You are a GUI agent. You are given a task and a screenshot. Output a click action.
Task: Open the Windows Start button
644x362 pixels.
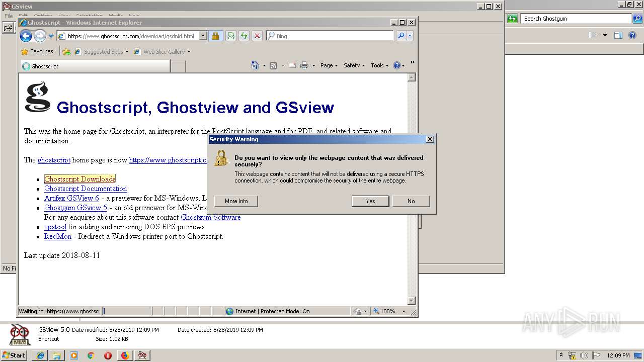pyautogui.click(x=14, y=355)
